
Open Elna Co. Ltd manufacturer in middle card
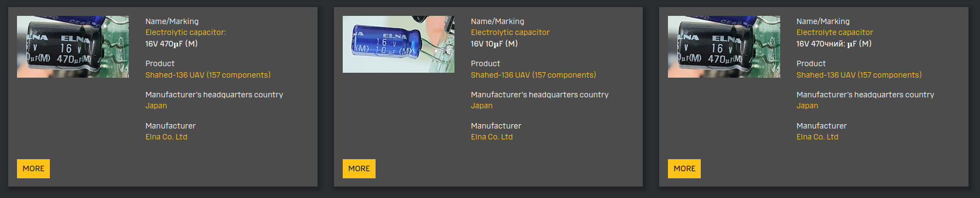(x=492, y=137)
